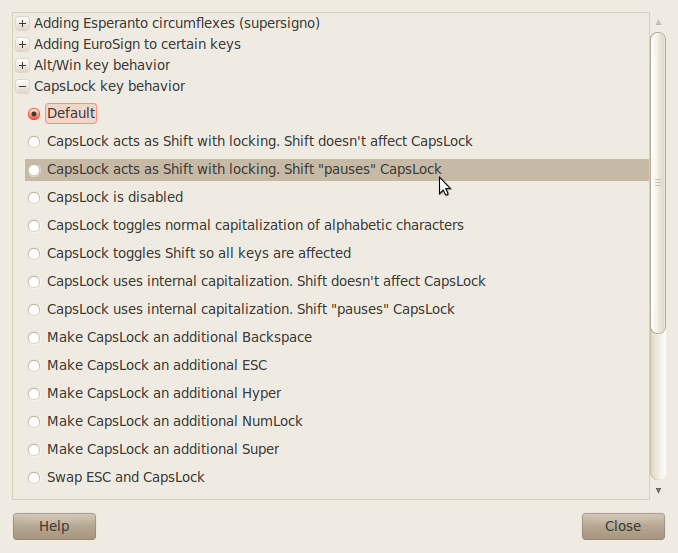Click the Close button

click(623, 526)
